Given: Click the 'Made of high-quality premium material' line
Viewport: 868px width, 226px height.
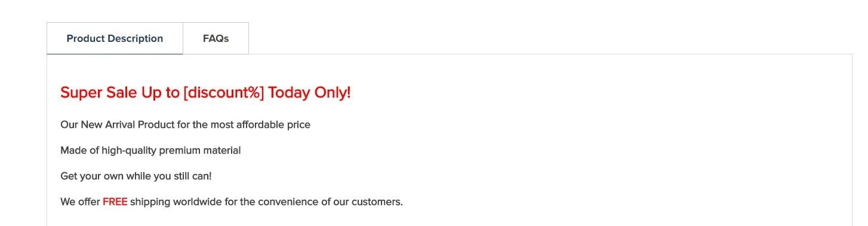Looking at the screenshot, I should tap(150, 151).
